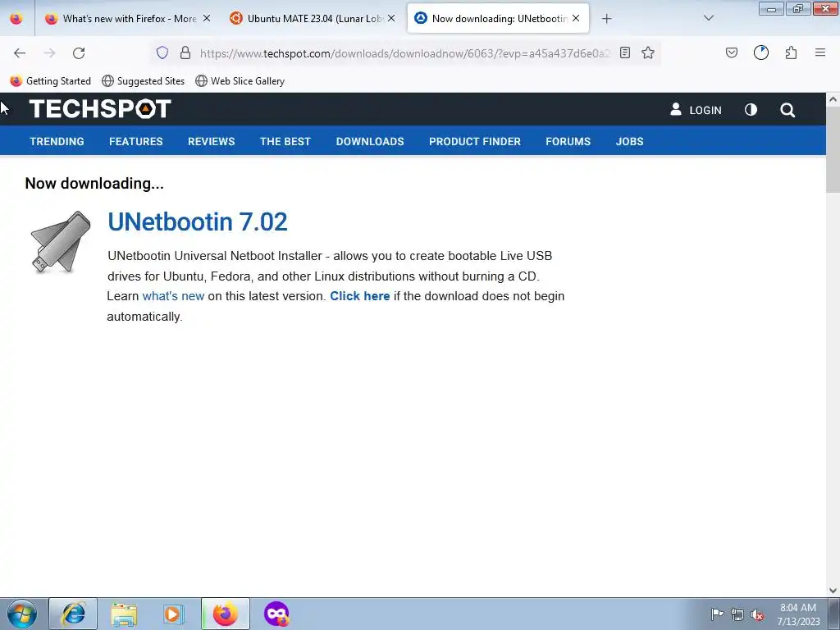Click the vertical scrollbar thumb

click(x=833, y=149)
